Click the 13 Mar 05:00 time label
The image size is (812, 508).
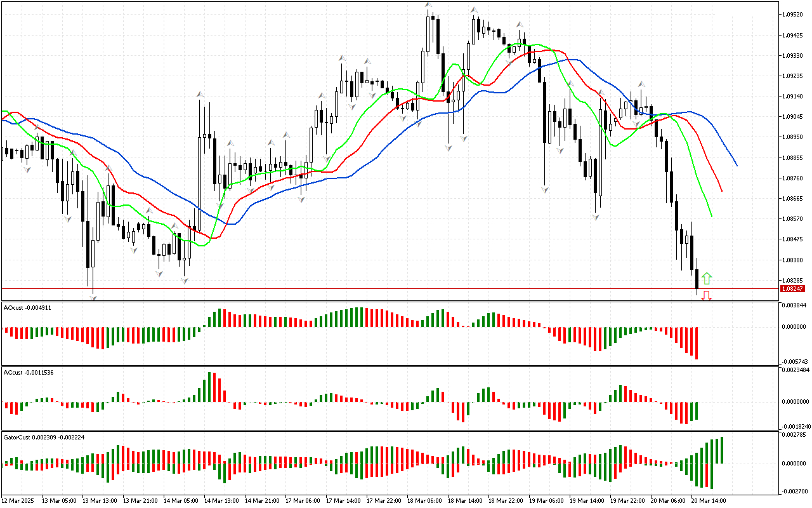pyautogui.click(x=59, y=501)
